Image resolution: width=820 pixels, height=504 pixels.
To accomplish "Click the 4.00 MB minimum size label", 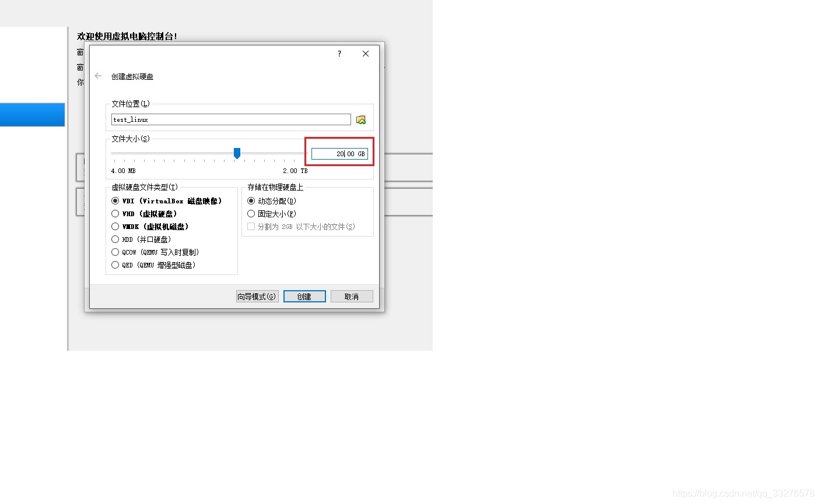I will [123, 171].
